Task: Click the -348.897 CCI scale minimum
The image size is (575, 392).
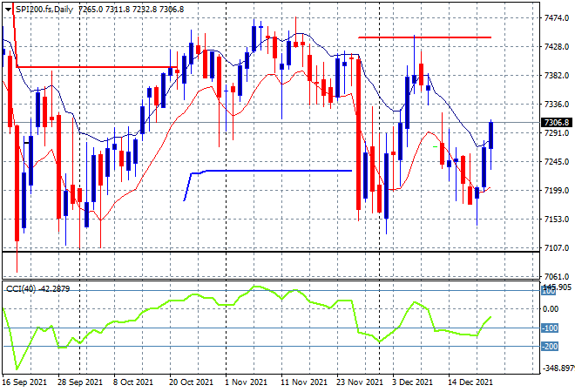Action: pos(558,368)
